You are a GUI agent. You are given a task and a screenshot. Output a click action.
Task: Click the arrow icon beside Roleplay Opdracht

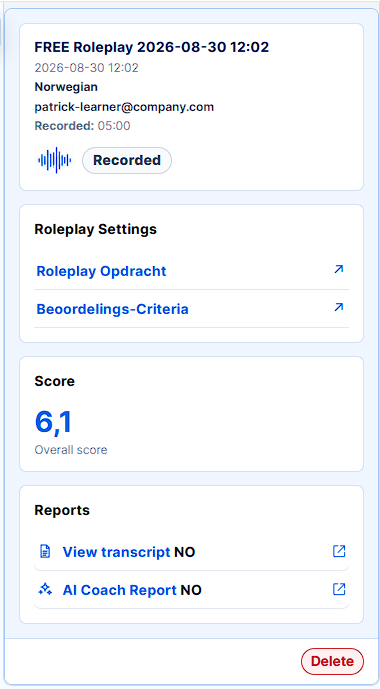click(x=339, y=269)
